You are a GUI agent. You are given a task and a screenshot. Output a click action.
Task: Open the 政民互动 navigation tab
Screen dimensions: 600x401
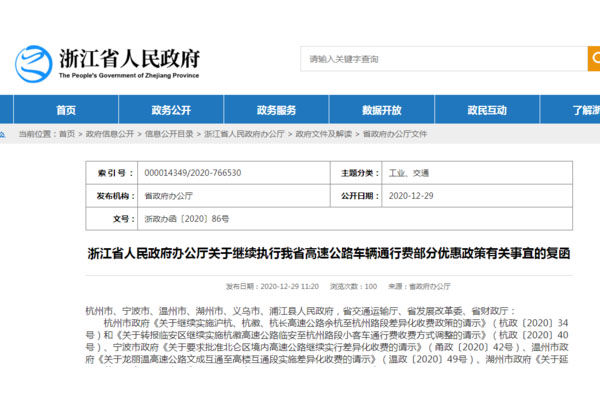tap(487, 110)
